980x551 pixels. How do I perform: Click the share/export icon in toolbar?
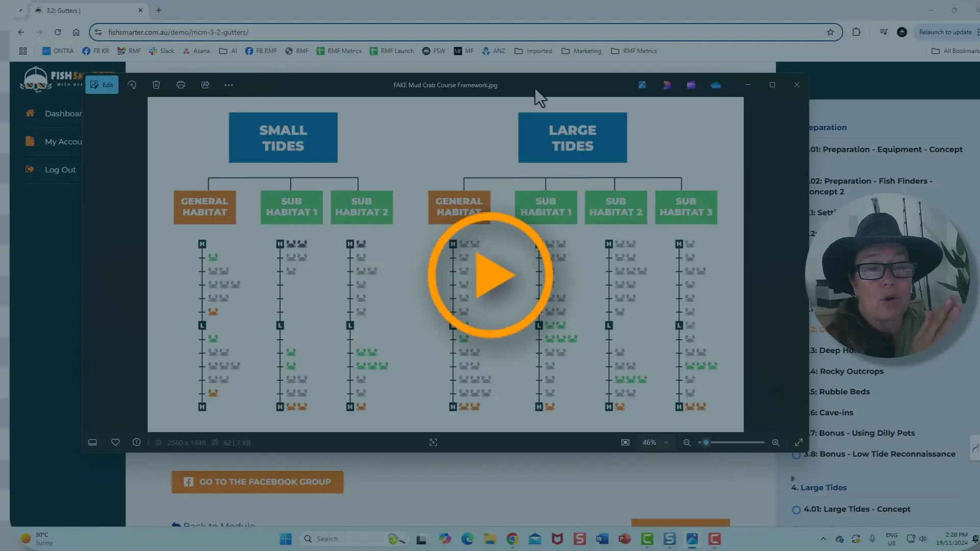205,84
